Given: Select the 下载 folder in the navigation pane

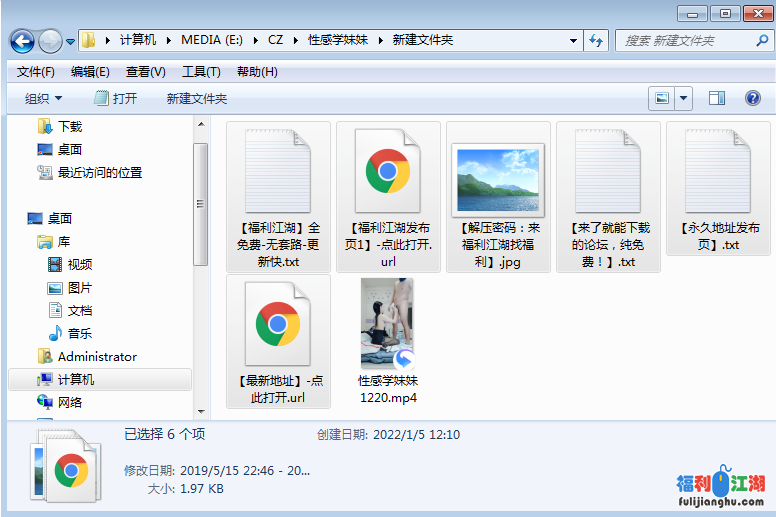Looking at the screenshot, I should pyautogui.click(x=69, y=126).
